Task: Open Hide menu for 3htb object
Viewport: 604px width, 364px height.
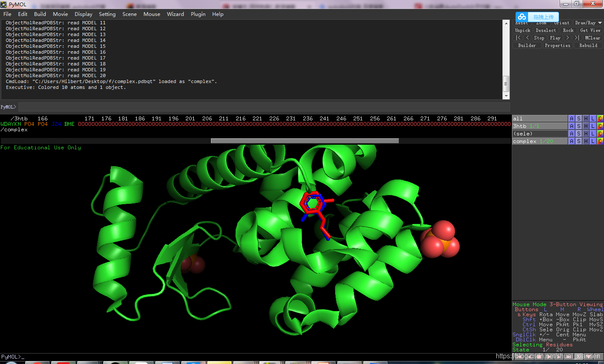Action: tap(586, 126)
